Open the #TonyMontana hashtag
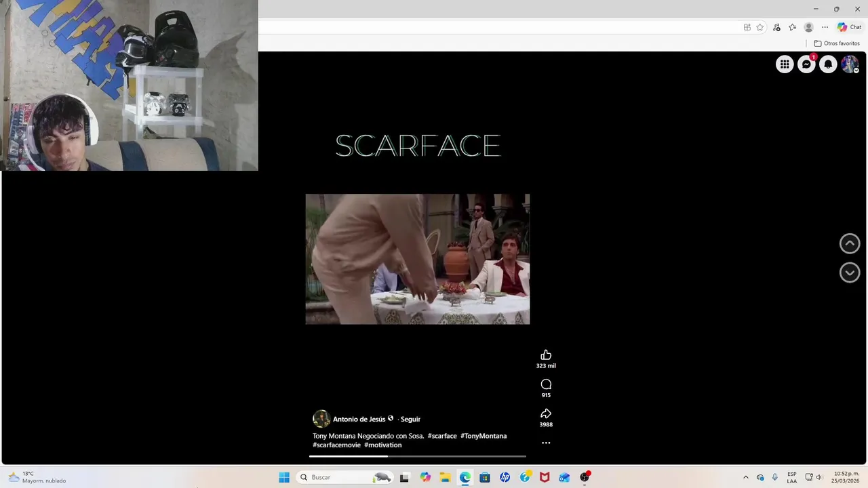The width and height of the screenshot is (868, 488). click(x=484, y=436)
